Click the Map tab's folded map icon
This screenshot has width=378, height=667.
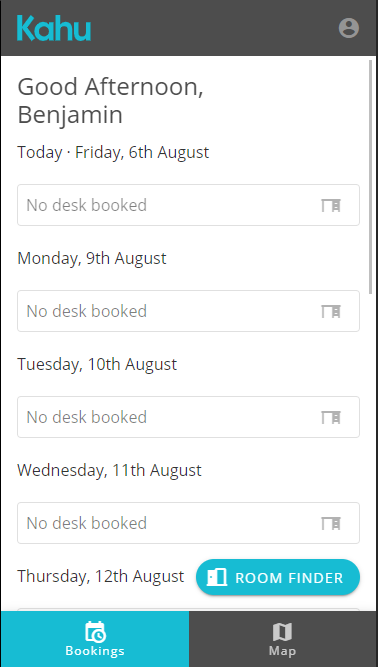282,632
